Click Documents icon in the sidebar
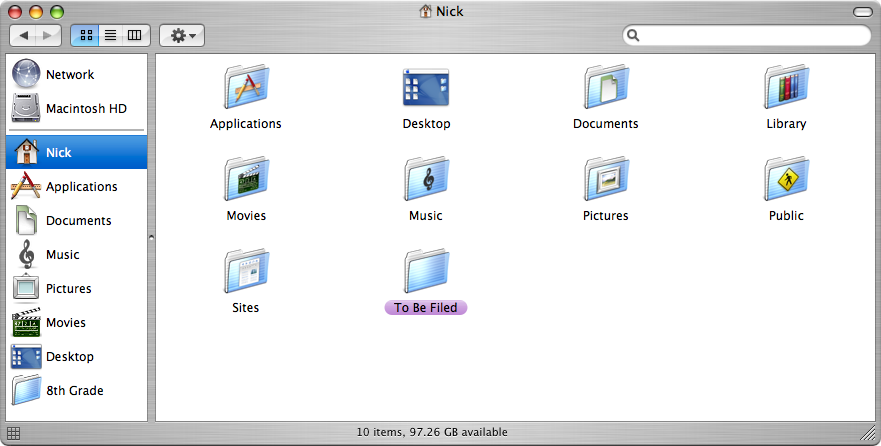The image size is (881, 446). (x=26, y=220)
